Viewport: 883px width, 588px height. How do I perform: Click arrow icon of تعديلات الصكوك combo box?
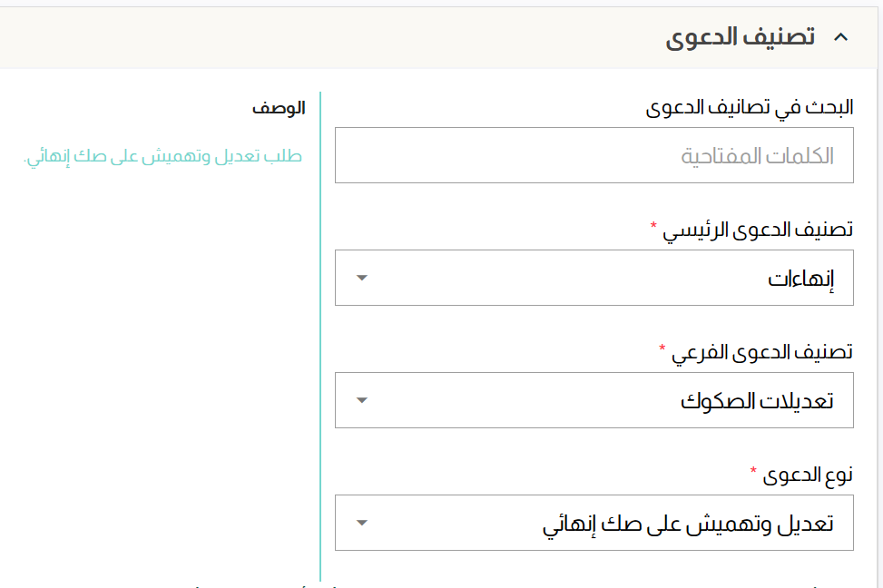pyautogui.click(x=361, y=400)
